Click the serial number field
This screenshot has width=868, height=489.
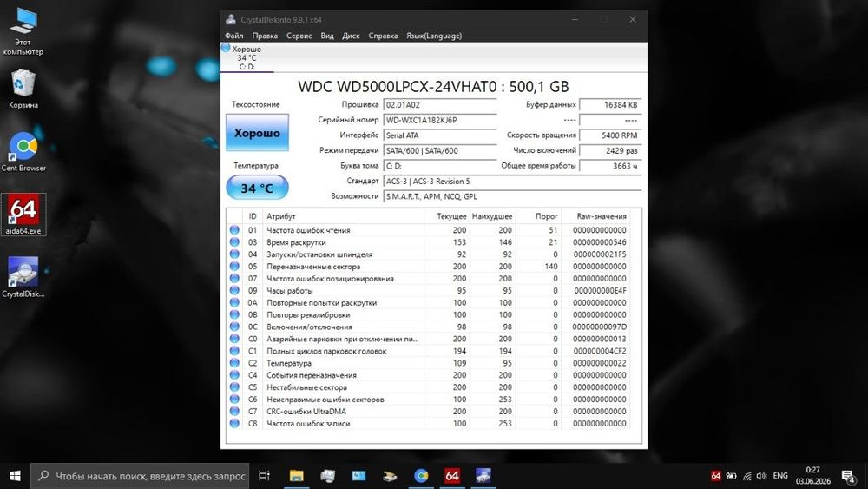click(439, 120)
